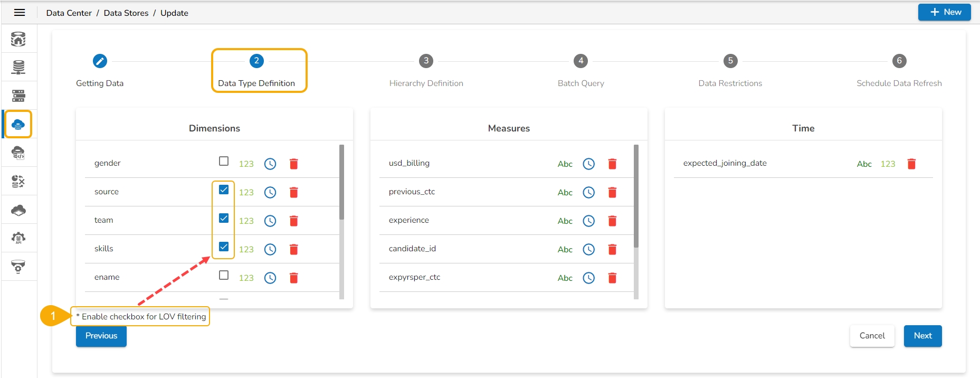Screen dimensions: 980x378
Task: Uncheck the skills LOV checkbox
Action: click(x=224, y=247)
